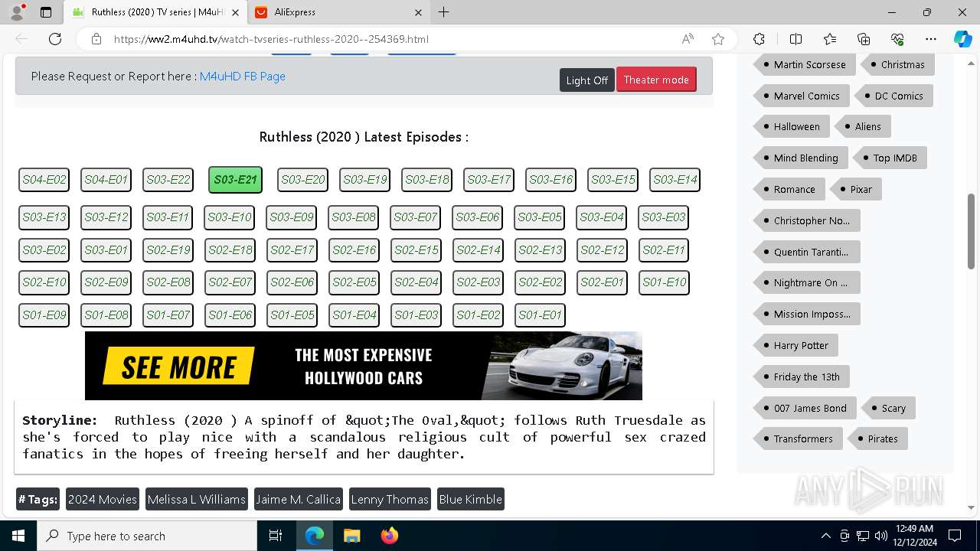Screen dimensions: 980x551
Task: Select episode S03-E14
Action: click(x=675, y=180)
